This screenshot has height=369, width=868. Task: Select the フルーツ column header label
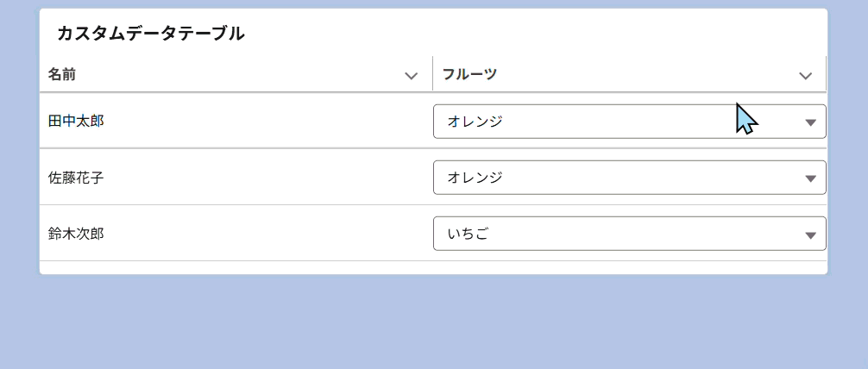tap(469, 75)
